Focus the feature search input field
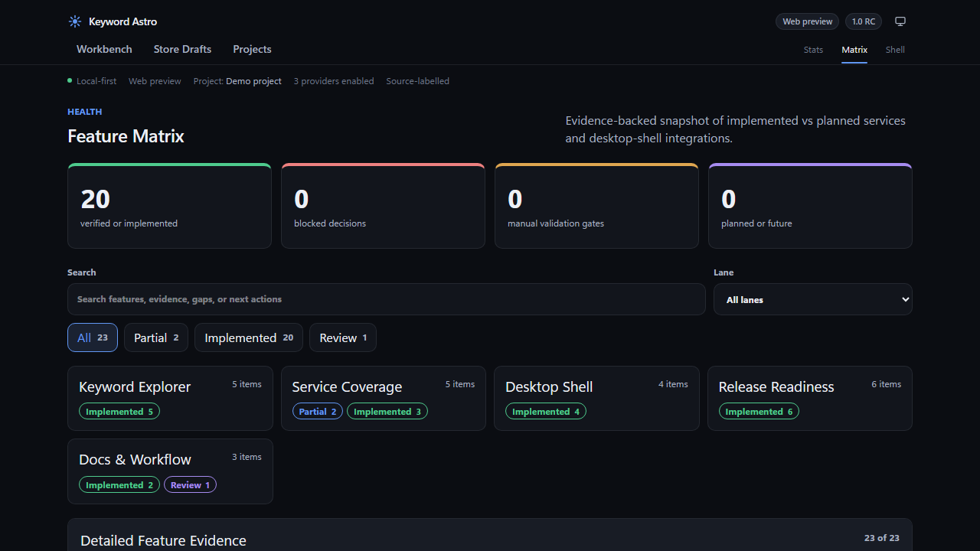Viewport: 980px width, 551px height. pos(387,299)
